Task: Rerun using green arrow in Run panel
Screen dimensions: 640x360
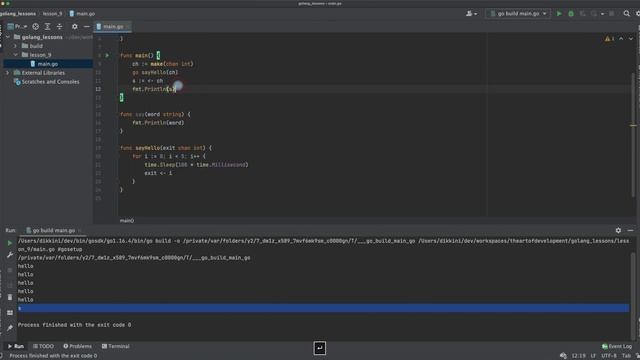Action: [10, 243]
